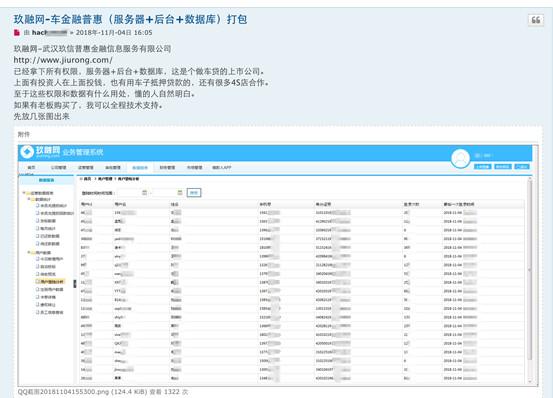Click the quote icon on the post

(535, 20)
